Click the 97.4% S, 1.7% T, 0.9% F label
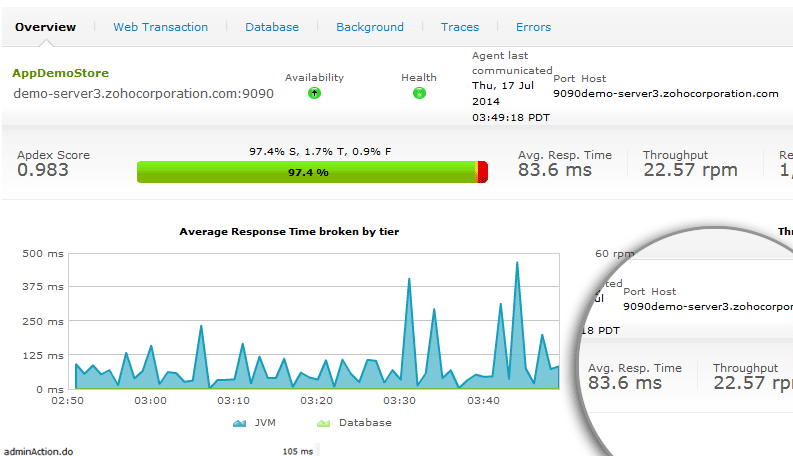 tap(320, 152)
